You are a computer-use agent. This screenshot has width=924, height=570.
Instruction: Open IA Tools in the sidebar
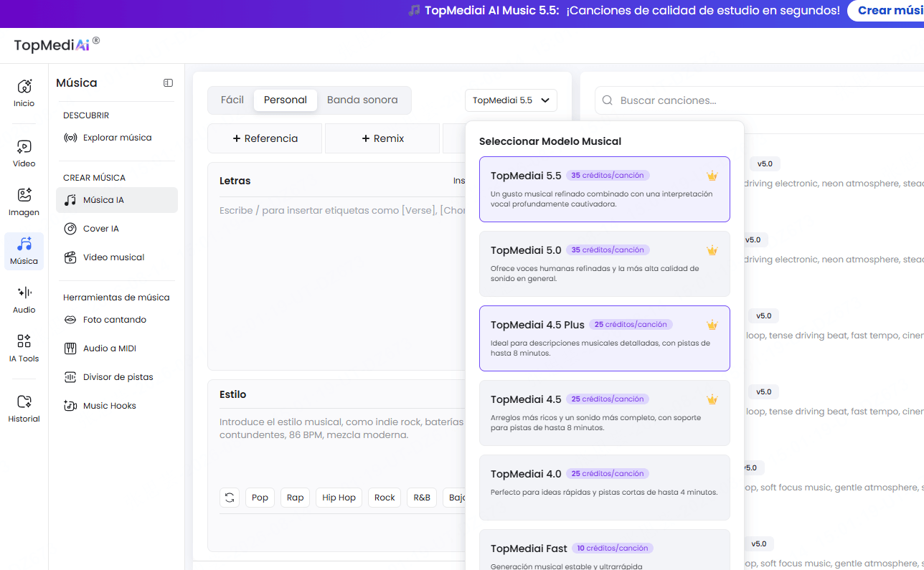point(24,348)
